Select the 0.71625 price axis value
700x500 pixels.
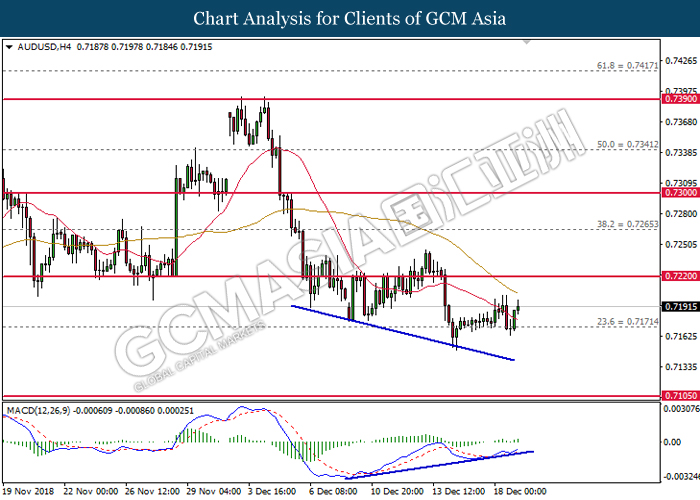click(x=681, y=336)
